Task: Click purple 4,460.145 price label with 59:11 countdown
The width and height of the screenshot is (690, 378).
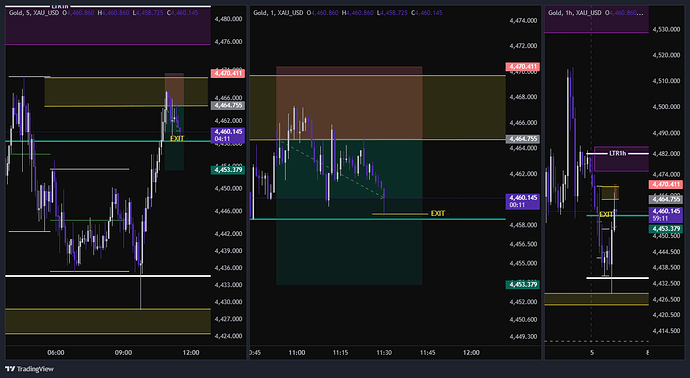Action: tap(665, 214)
